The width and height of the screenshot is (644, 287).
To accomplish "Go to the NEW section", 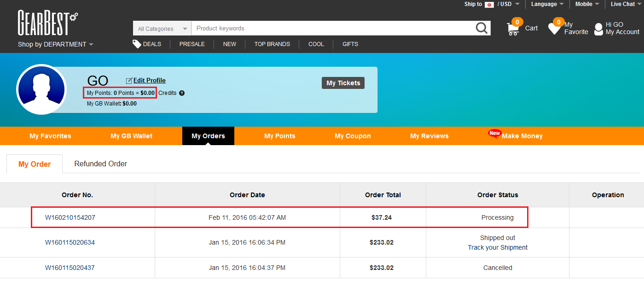I will [x=230, y=44].
